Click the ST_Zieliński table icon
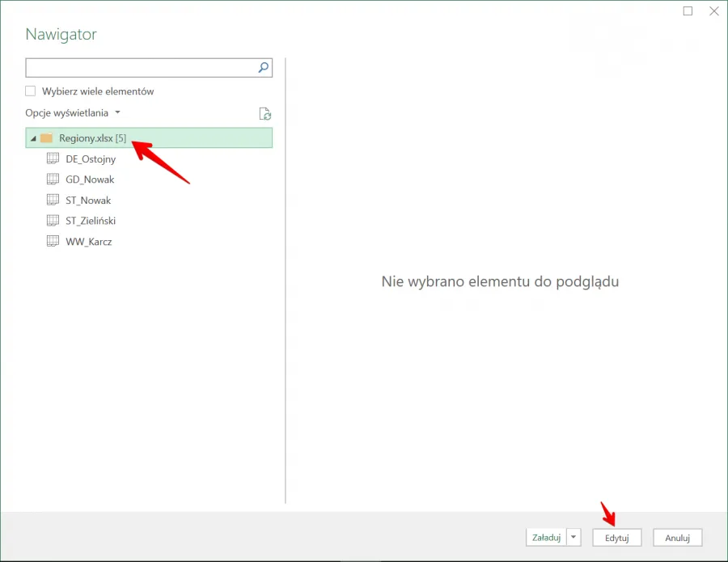Image resolution: width=728 pixels, height=562 pixels. tap(53, 220)
